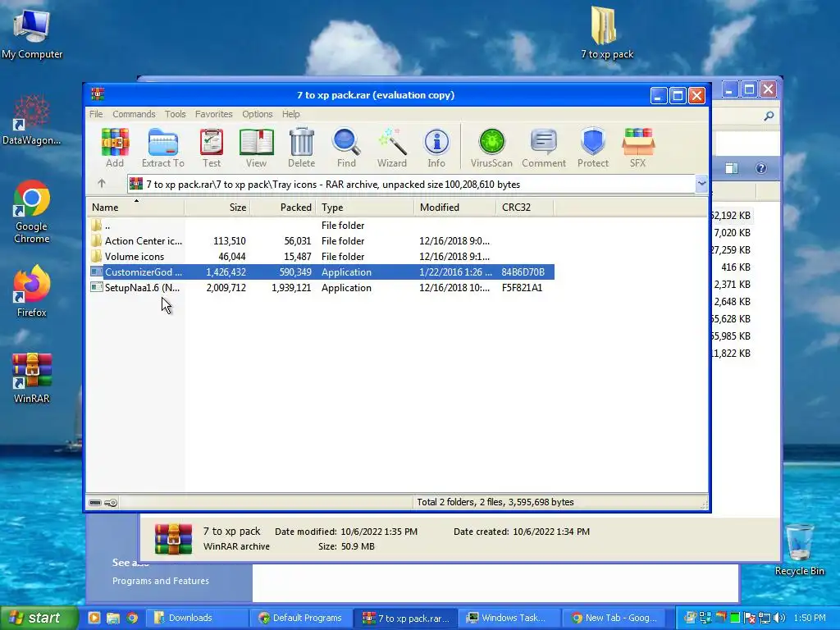
Task: Open Programs and Features link
Action: [160, 581]
